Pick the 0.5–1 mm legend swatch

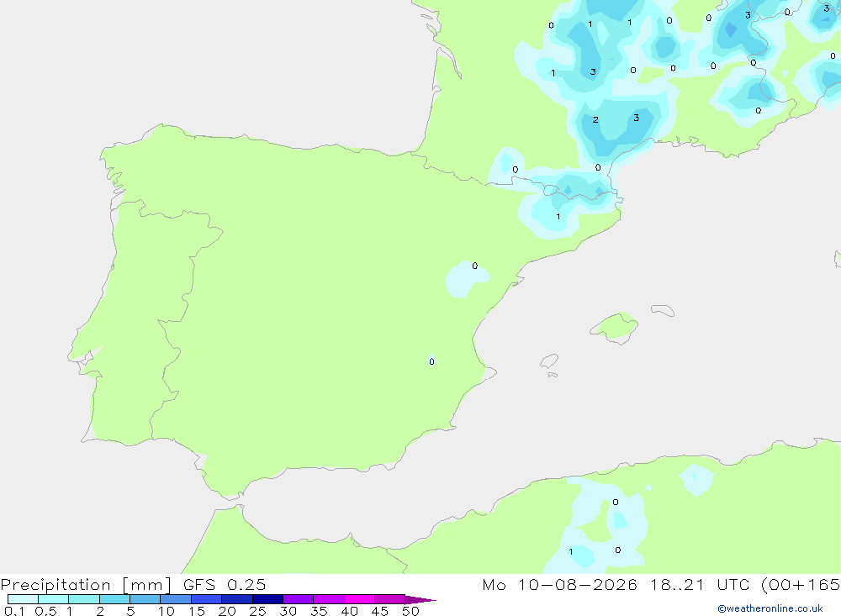click(x=54, y=599)
